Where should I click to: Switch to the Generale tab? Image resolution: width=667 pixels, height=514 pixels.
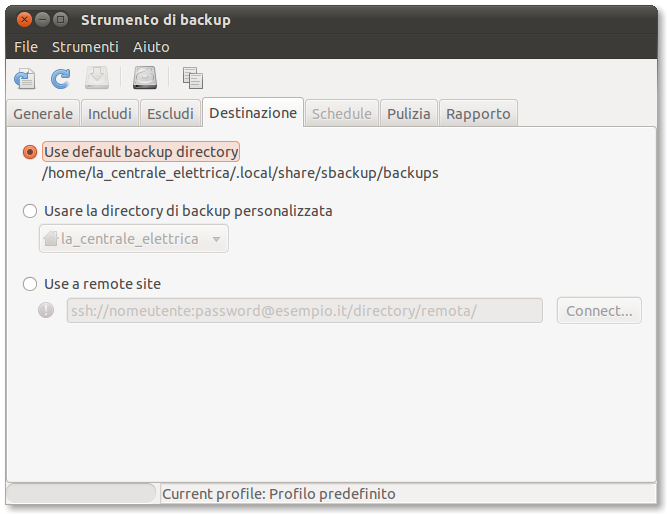pyautogui.click(x=43, y=114)
